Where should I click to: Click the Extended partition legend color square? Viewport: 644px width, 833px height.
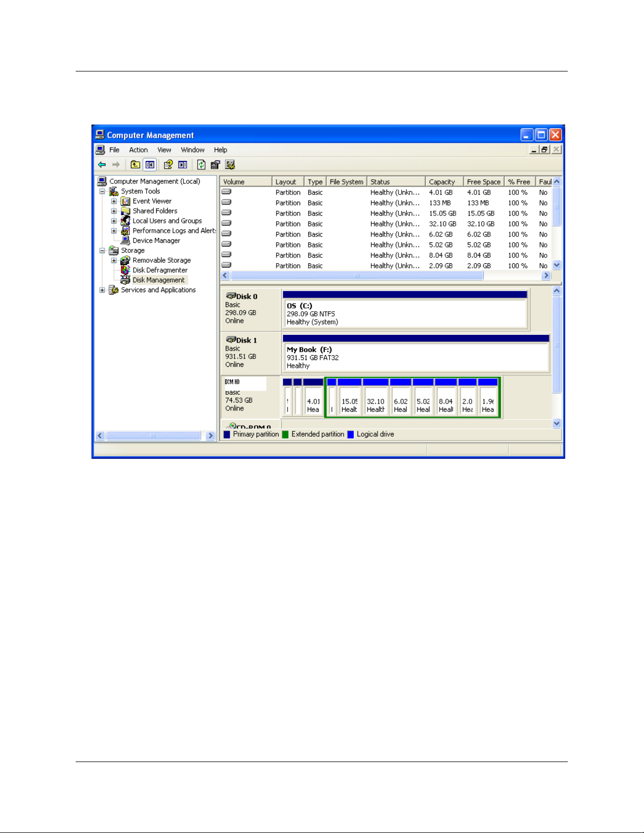click(285, 435)
